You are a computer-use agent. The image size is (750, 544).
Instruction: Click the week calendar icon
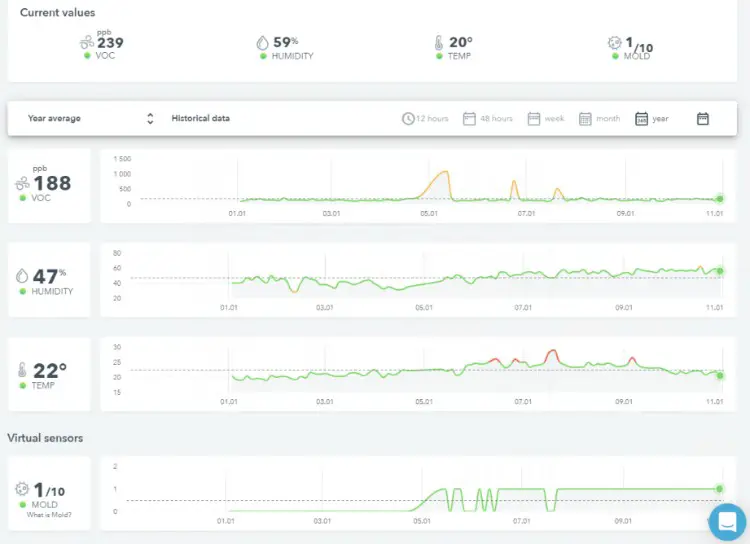(534, 119)
